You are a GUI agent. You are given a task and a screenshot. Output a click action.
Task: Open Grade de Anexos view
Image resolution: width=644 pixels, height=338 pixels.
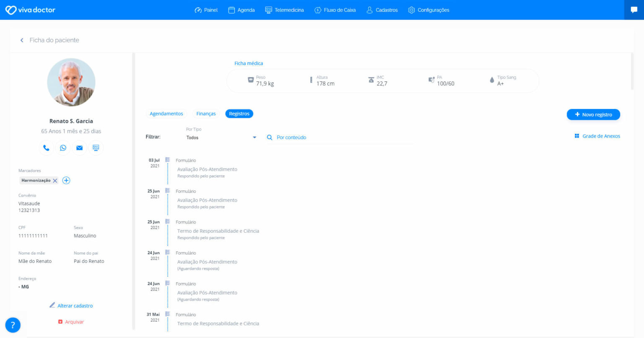point(597,136)
